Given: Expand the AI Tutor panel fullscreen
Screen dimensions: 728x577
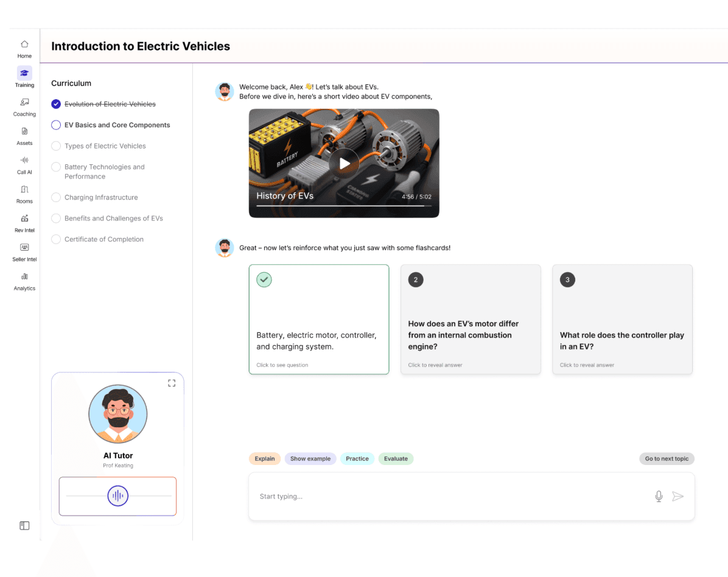Looking at the screenshot, I should [x=172, y=383].
